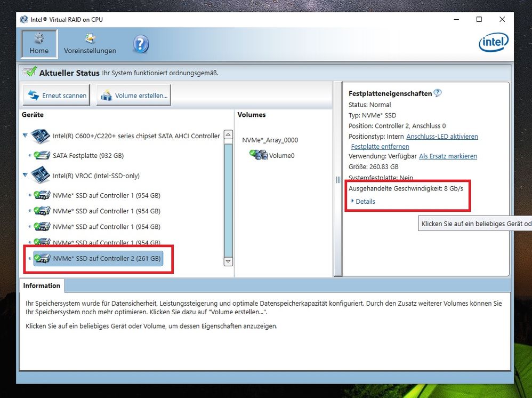Image resolution: width=532 pixels, height=398 pixels.
Task: Click the Typ: NVMe* SSD text
Action: [372, 115]
